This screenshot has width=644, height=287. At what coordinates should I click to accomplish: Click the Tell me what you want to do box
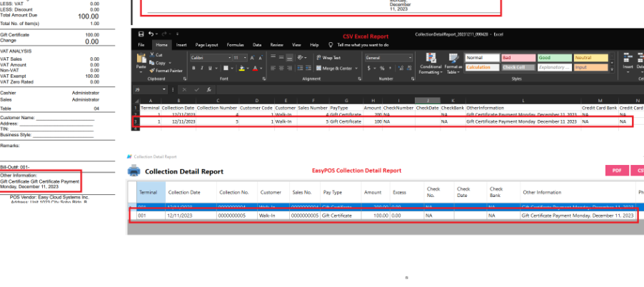[x=363, y=45]
